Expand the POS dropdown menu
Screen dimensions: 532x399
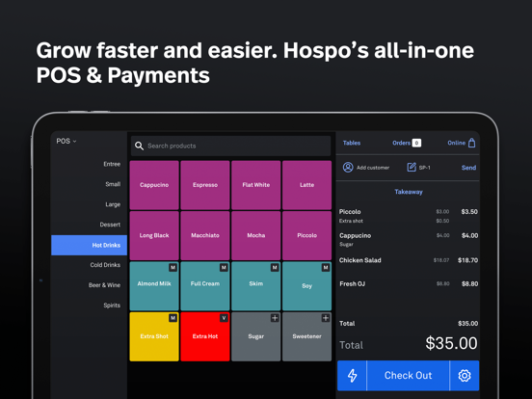point(66,141)
